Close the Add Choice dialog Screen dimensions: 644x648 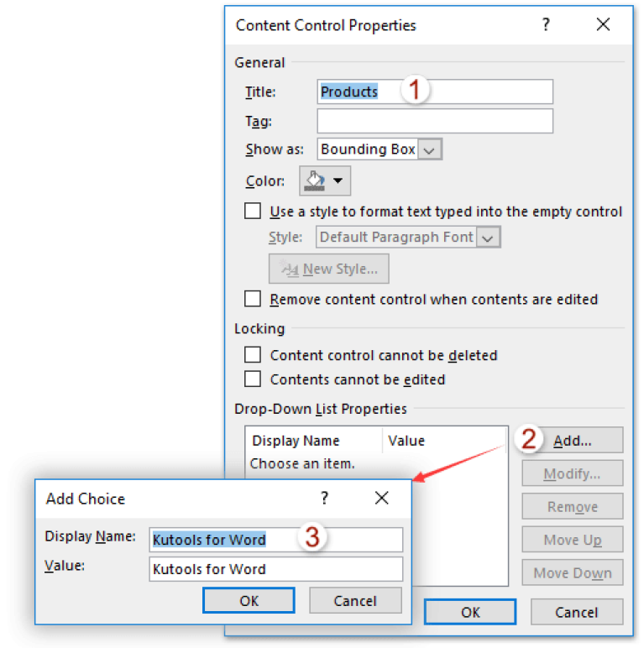(382, 498)
